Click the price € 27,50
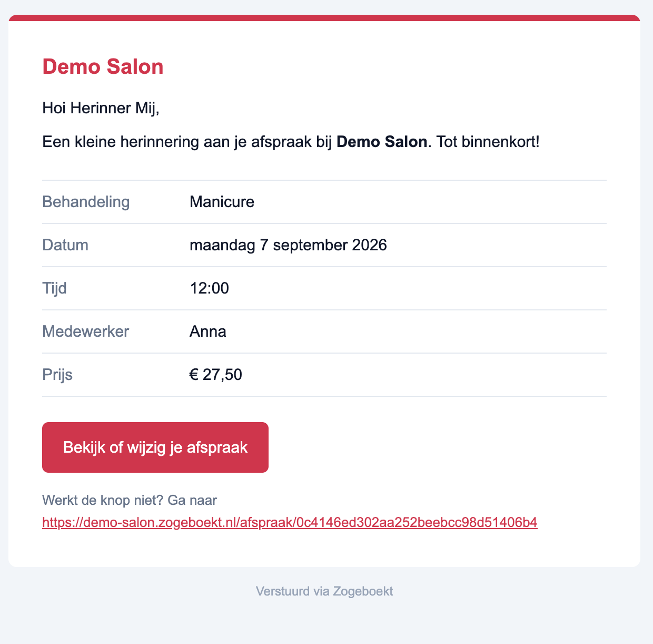Screen dimensions: 653x644 pyautogui.click(x=216, y=375)
